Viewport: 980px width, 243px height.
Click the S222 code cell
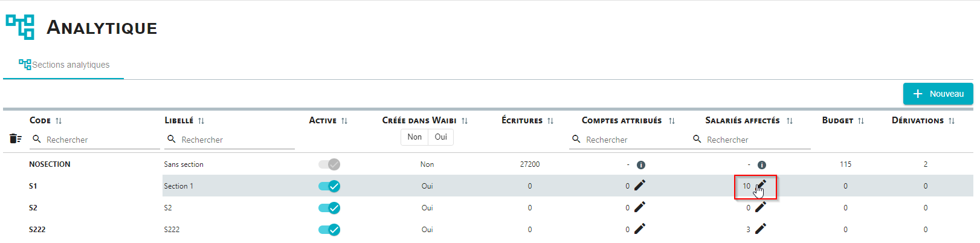37,230
